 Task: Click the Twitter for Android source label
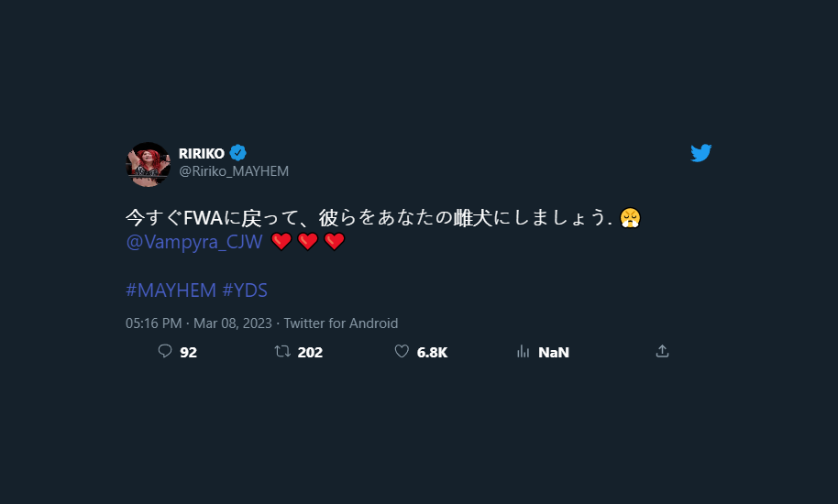click(340, 323)
